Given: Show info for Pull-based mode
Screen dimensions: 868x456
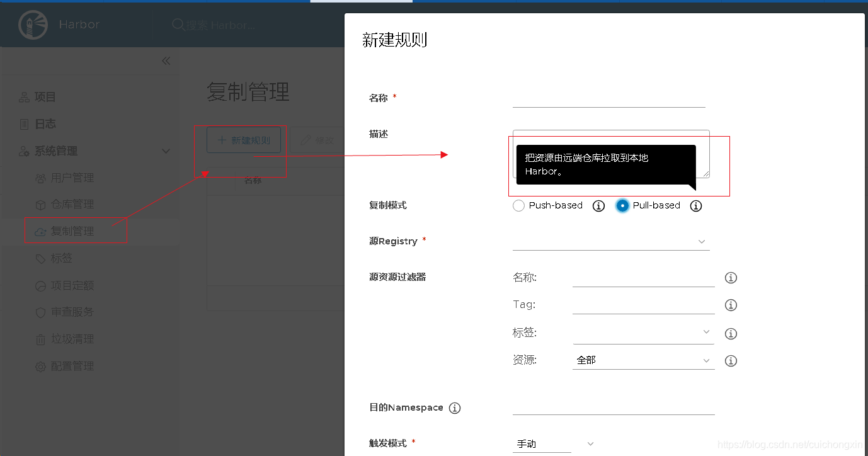Looking at the screenshot, I should pos(696,206).
